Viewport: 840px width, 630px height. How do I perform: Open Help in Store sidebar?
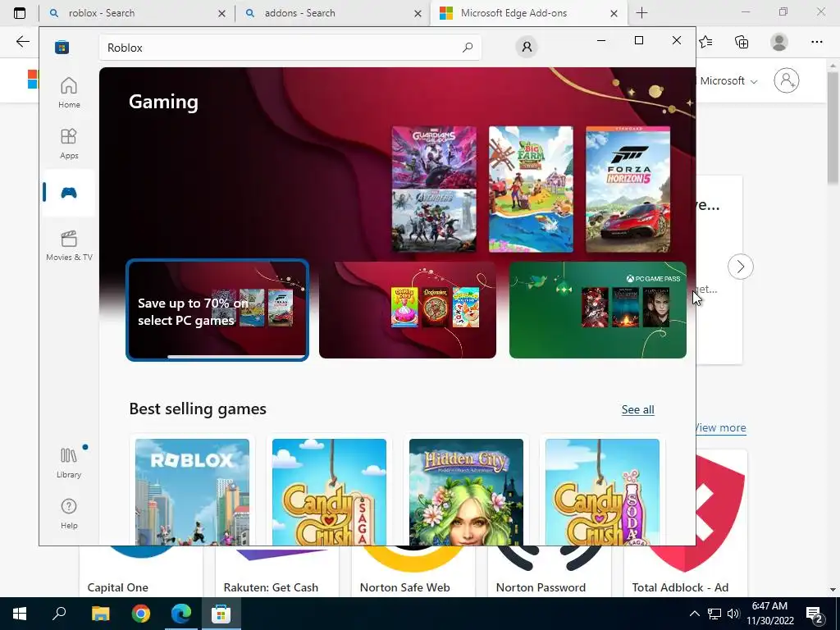pos(69,514)
